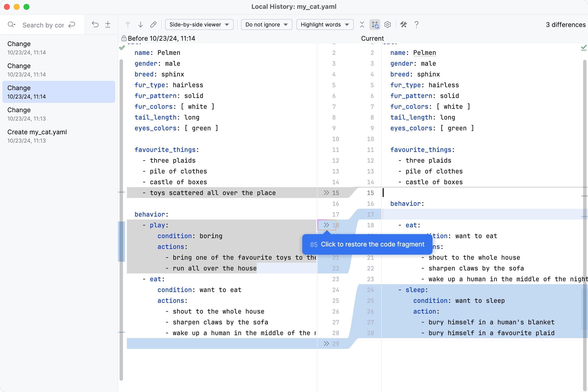Restore fragment using arrow at line 29
This screenshot has height=392, width=588.
(x=326, y=343)
